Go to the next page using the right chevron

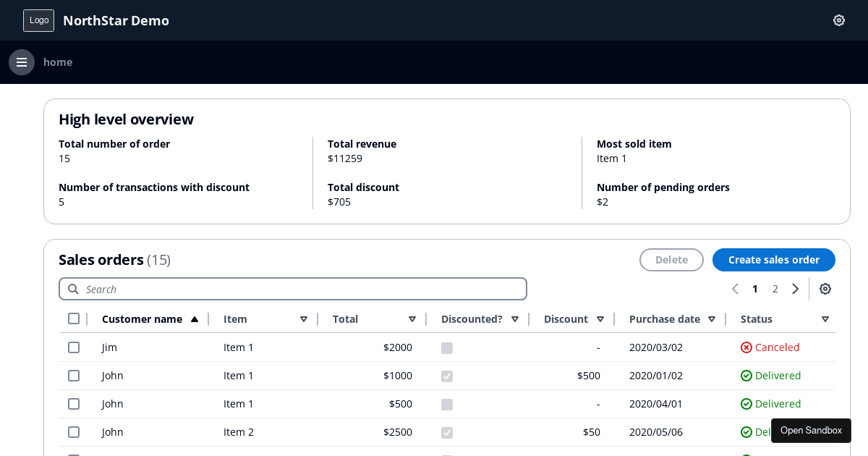[796, 289]
